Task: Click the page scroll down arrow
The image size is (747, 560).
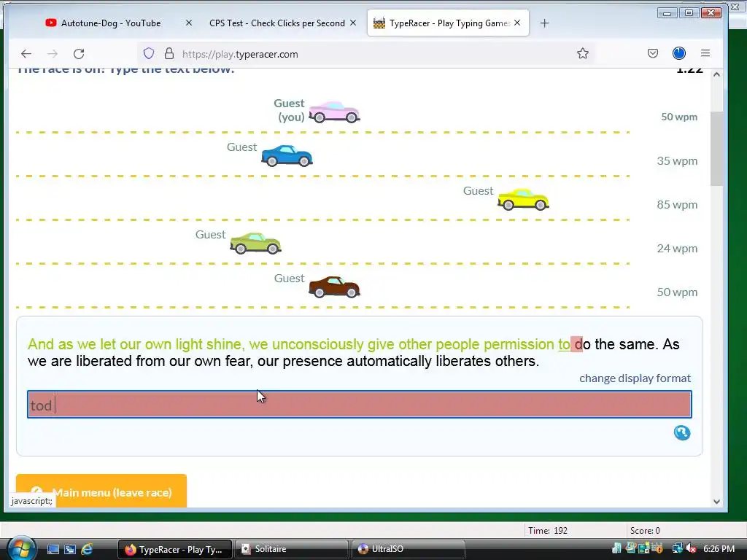Action: (x=716, y=502)
